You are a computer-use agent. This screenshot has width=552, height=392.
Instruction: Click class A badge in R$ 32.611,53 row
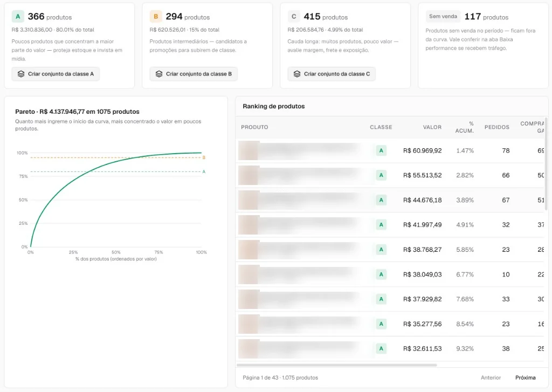(381, 349)
